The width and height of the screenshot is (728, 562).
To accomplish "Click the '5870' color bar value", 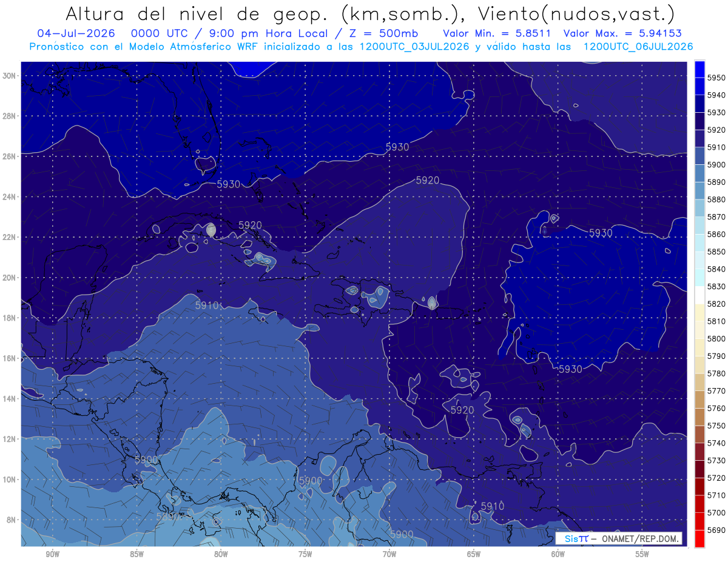I will pos(716,216).
